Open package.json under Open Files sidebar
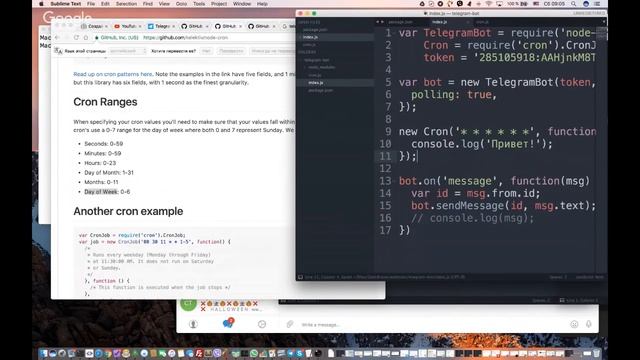The height and width of the screenshot is (360, 640). [x=315, y=29]
